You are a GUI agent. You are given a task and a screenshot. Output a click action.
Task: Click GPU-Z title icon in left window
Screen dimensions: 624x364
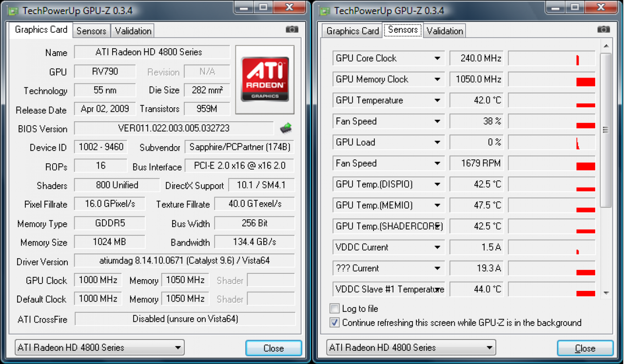13,10
